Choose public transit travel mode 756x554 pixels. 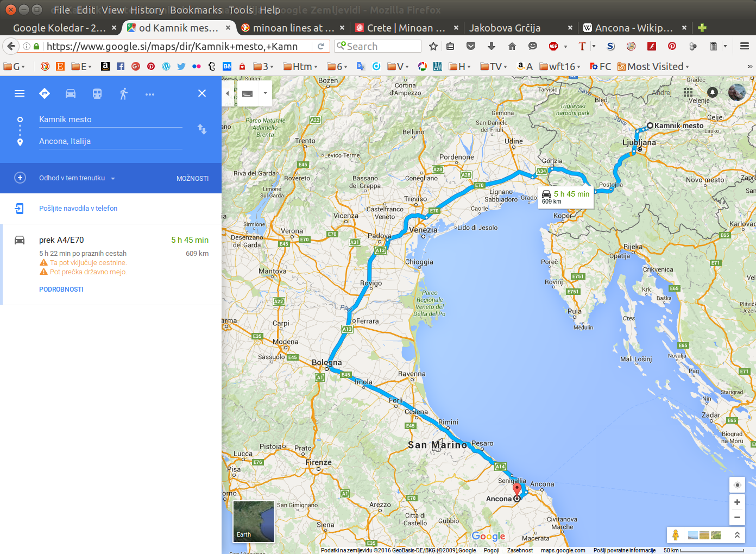pyautogui.click(x=97, y=93)
